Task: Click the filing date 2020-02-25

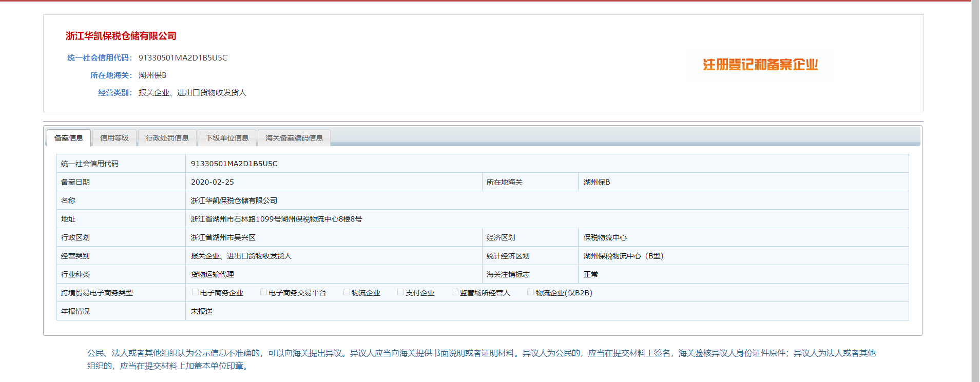Action: 213,182
